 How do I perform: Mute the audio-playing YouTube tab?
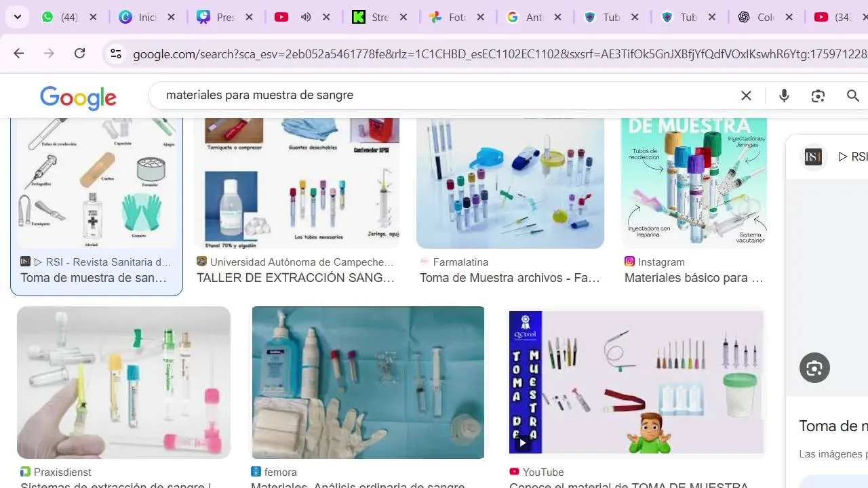click(306, 17)
